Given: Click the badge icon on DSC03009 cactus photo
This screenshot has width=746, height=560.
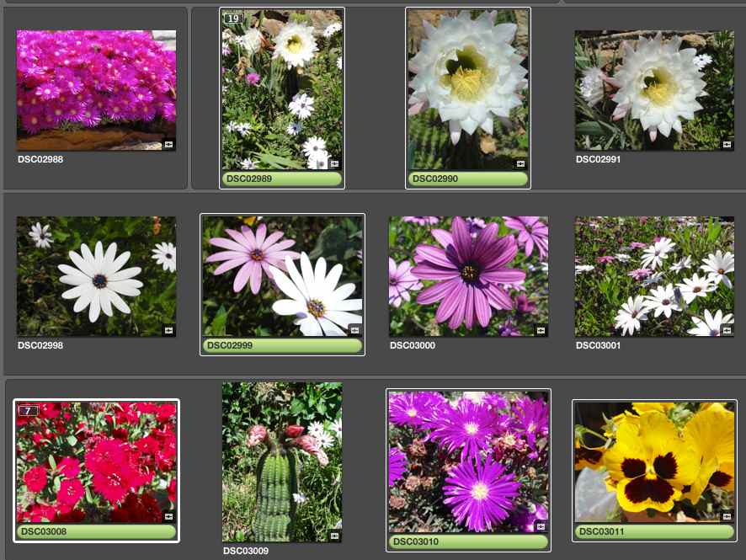Looking at the screenshot, I should tap(334, 535).
